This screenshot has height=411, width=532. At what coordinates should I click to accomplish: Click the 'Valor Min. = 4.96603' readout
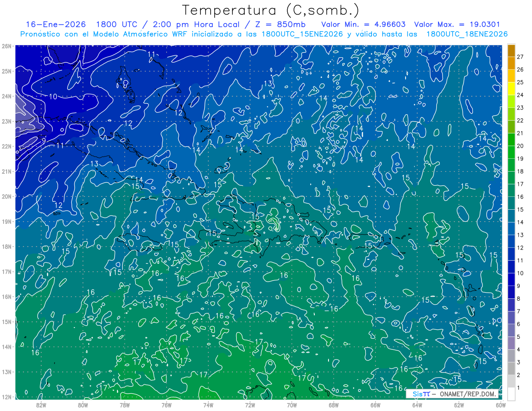tap(364, 24)
